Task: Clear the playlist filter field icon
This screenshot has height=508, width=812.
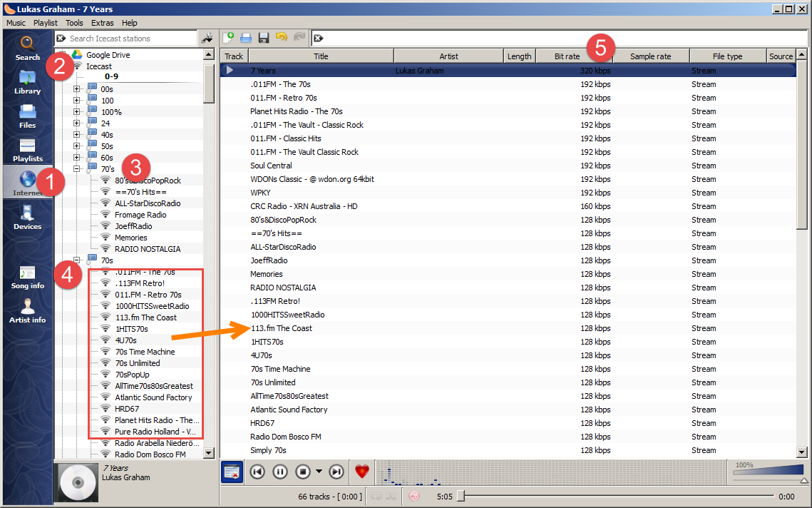Action: point(319,39)
